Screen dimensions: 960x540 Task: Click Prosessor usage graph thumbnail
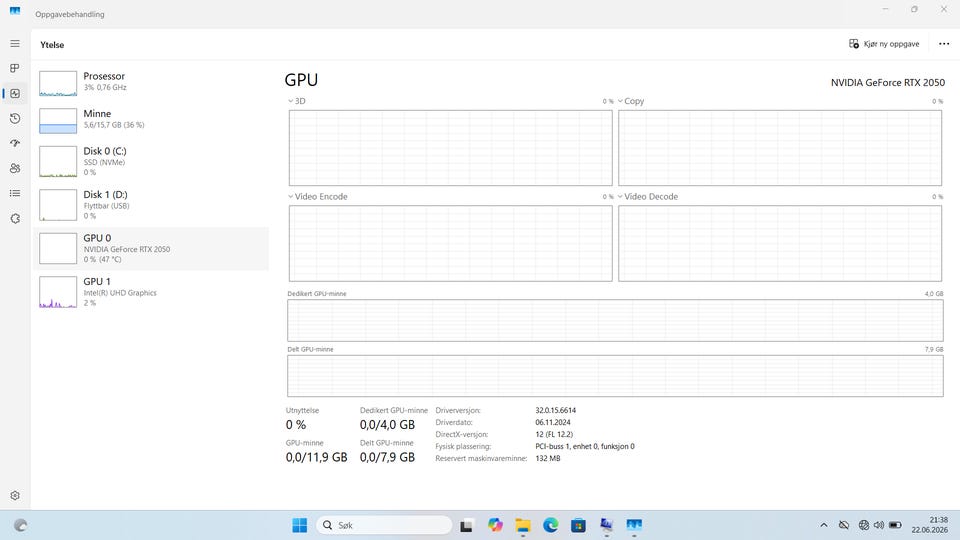tap(58, 83)
